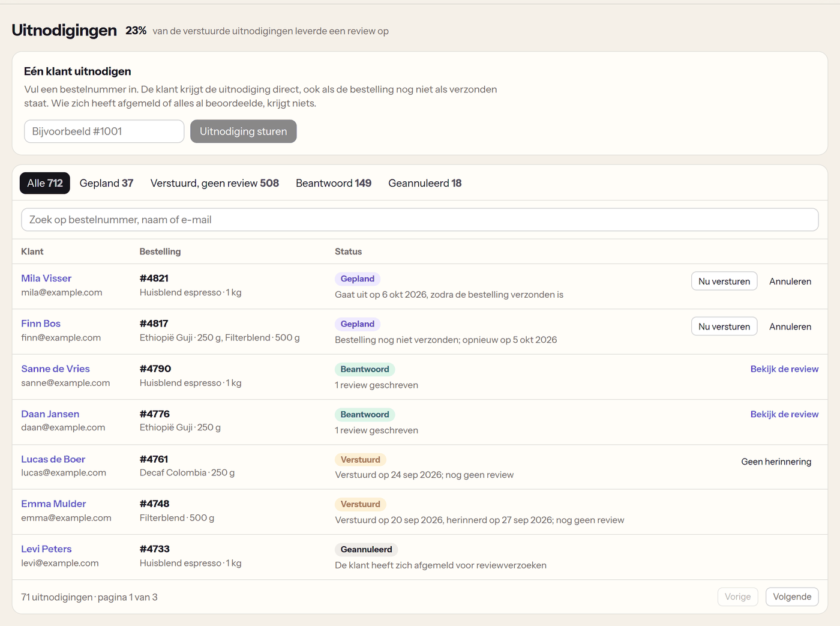
Task: Switch to the 'Gepland 37' tab
Action: tap(106, 183)
